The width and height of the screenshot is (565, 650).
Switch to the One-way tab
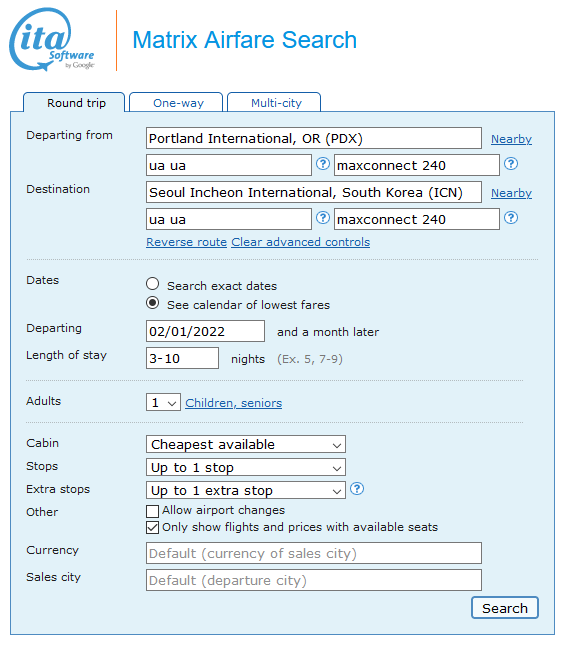point(176,102)
